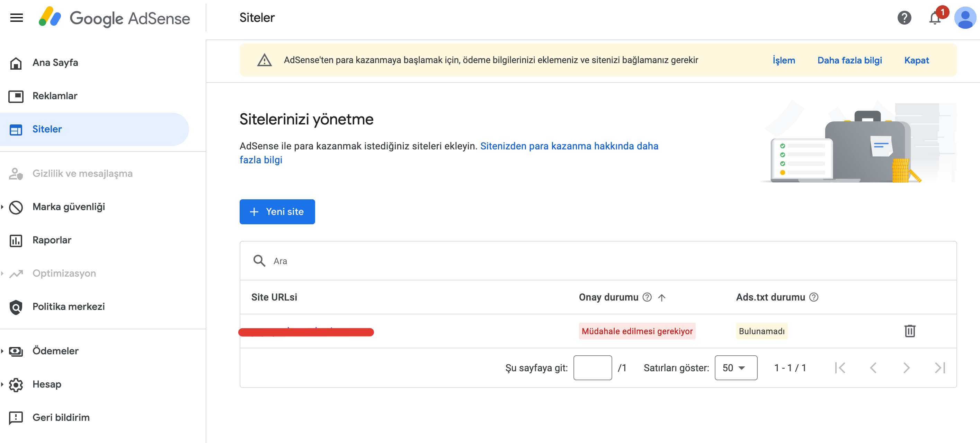Open Hesap in sidebar
980x443 pixels.
pyautogui.click(x=47, y=384)
